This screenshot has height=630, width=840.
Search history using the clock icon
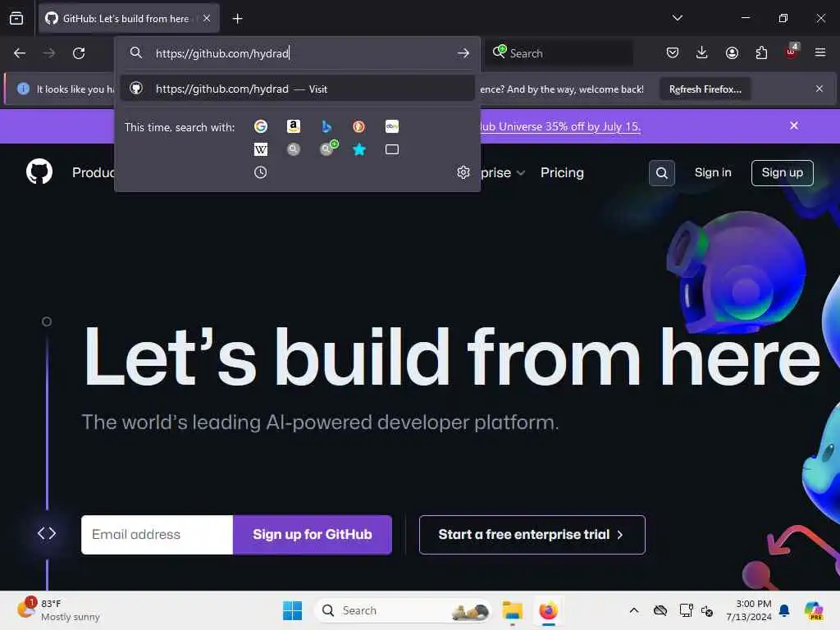(260, 172)
